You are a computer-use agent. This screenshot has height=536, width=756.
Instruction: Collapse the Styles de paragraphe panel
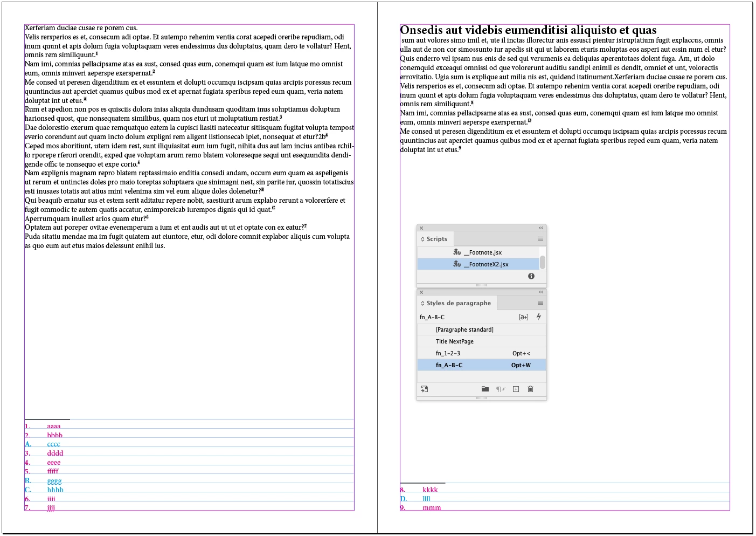coord(541,292)
